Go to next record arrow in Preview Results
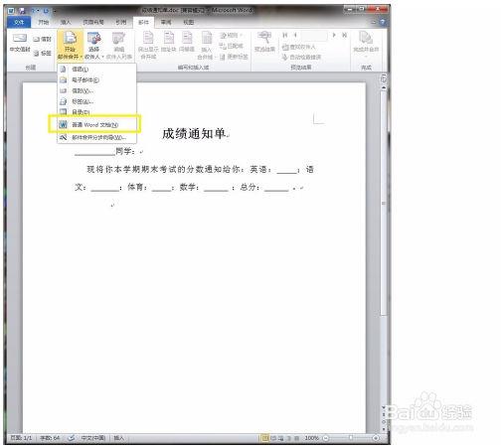The width and height of the screenshot is (503, 448). coord(334,35)
